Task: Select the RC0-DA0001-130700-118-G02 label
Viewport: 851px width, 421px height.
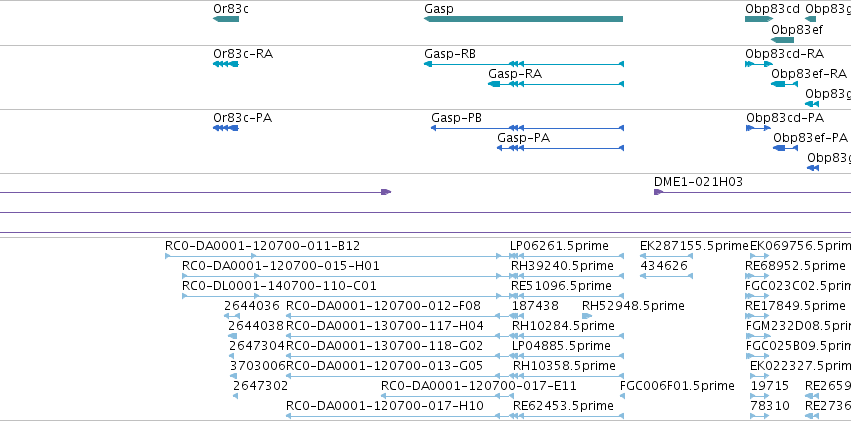Action: (384, 346)
